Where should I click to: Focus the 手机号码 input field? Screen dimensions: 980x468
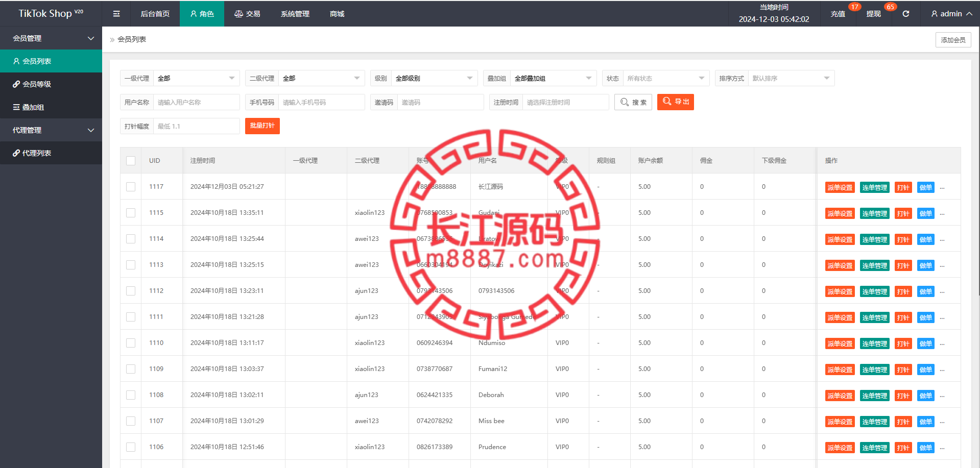coord(322,102)
